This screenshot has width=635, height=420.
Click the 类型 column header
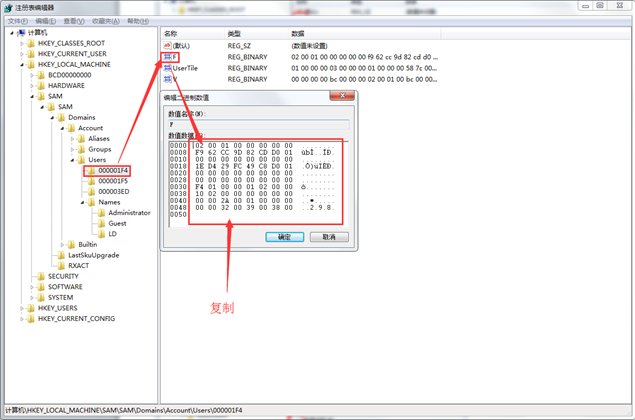[256, 34]
